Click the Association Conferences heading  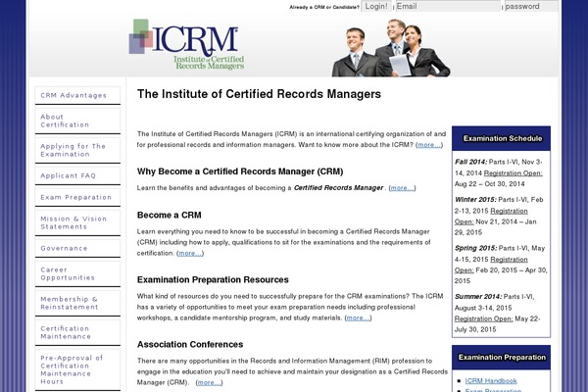(x=190, y=344)
